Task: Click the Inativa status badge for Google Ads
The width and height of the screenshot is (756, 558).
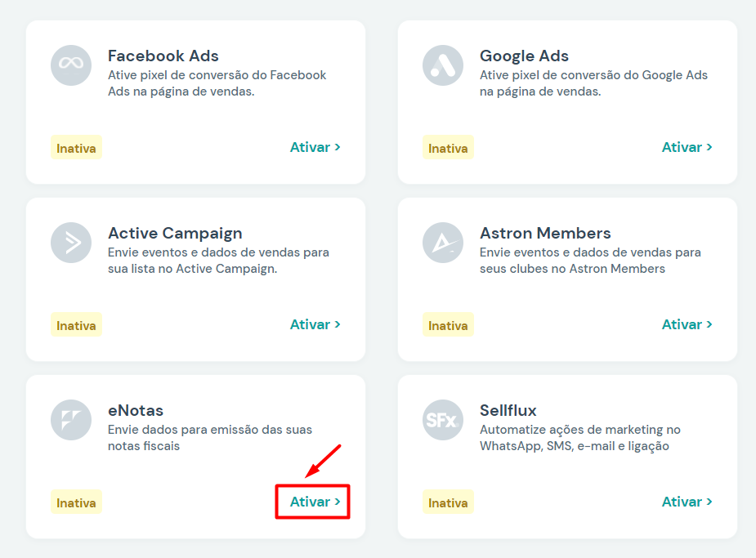Action: [448, 147]
